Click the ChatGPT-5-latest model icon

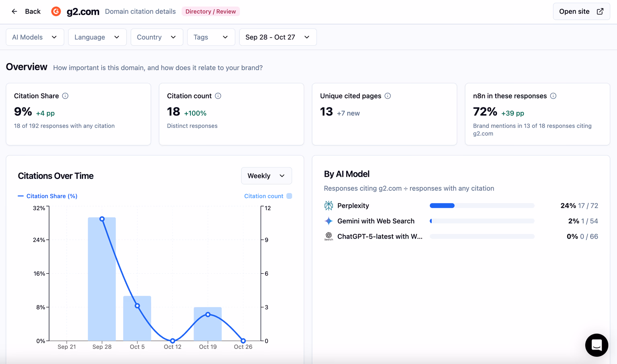[x=329, y=236]
